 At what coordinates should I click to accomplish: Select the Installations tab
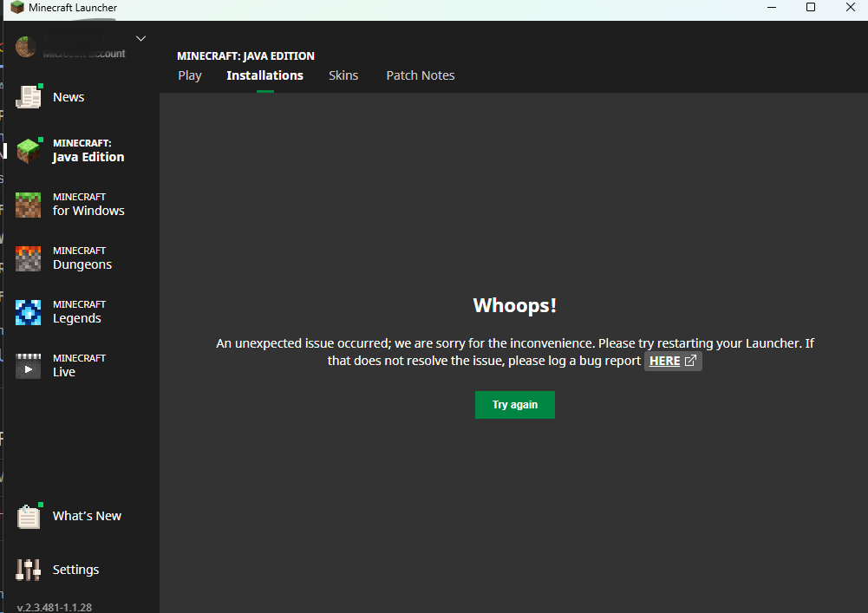[x=264, y=75]
